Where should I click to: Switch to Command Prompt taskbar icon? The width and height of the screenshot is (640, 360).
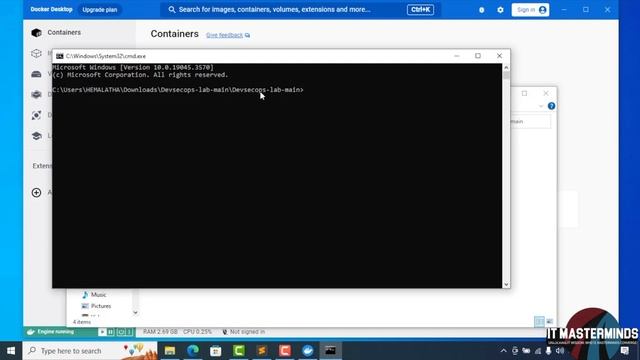pyautogui.click(x=331, y=351)
